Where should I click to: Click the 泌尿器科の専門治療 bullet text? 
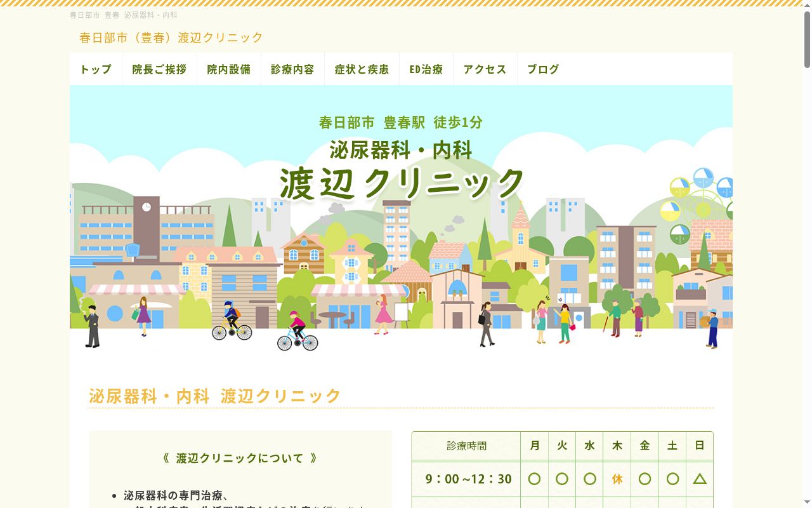(176, 495)
